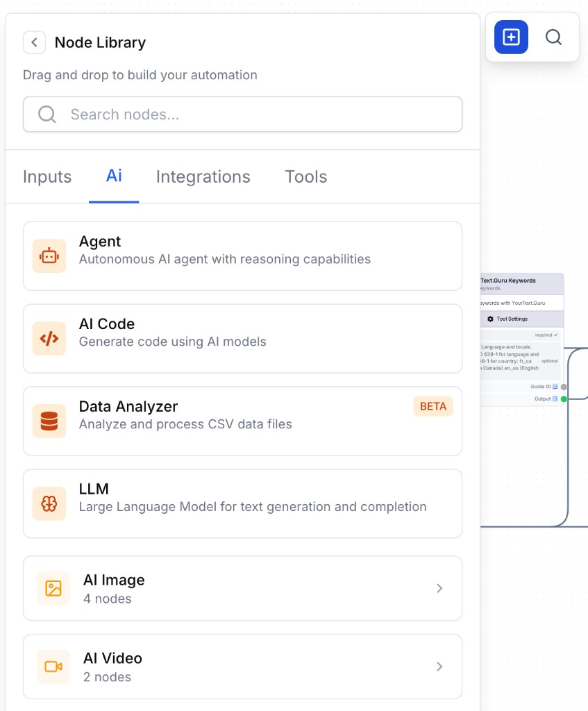Click the AI Video camera icon
This screenshot has height=711, width=588.
tap(53, 667)
